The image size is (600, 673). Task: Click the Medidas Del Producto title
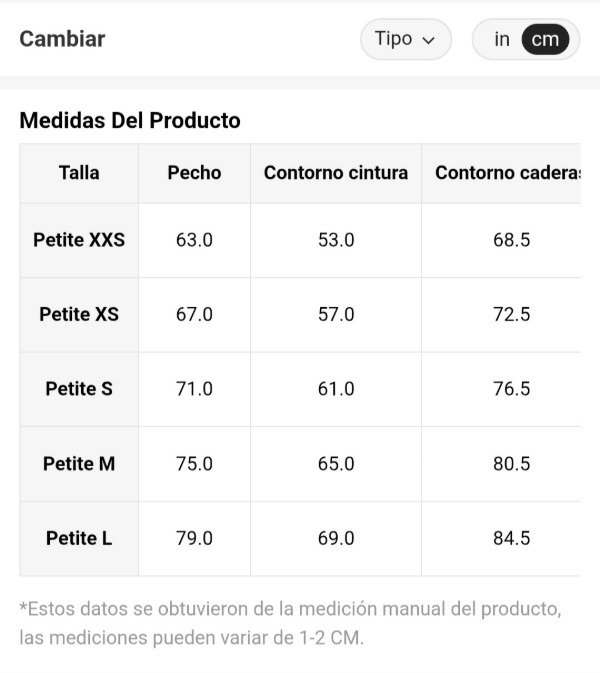click(x=130, y=121)
